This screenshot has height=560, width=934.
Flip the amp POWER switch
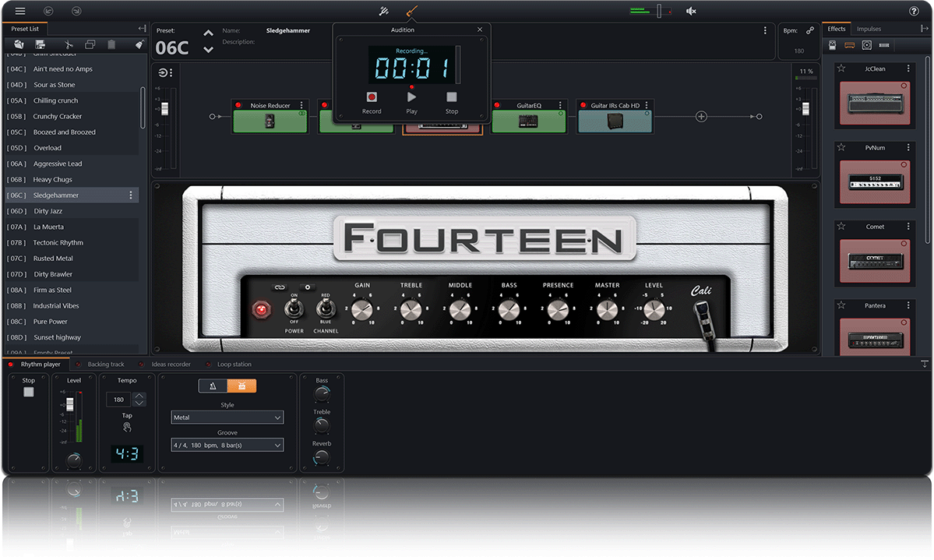pos(294,308)
